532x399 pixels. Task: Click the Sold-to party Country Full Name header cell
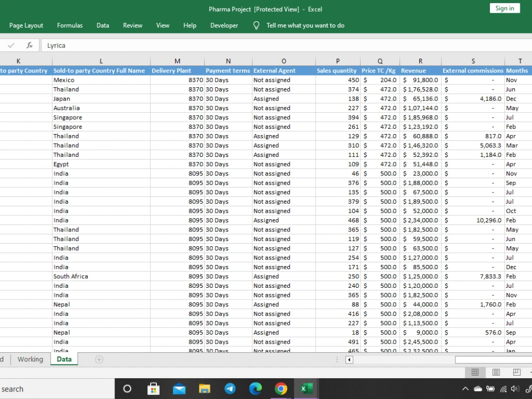[x=101, y=71]
